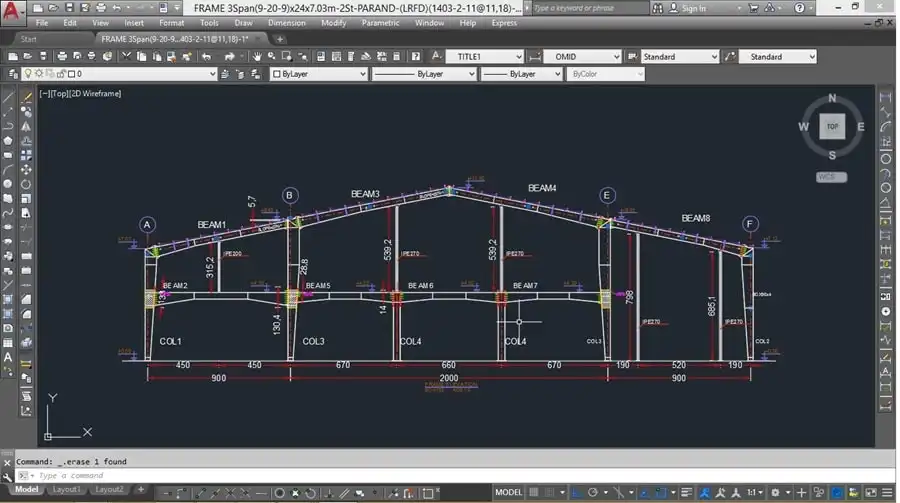Click the Undo arrow in standard toolbar
Viewport: 900px width, 503px height.
click(x=206, y=56)
